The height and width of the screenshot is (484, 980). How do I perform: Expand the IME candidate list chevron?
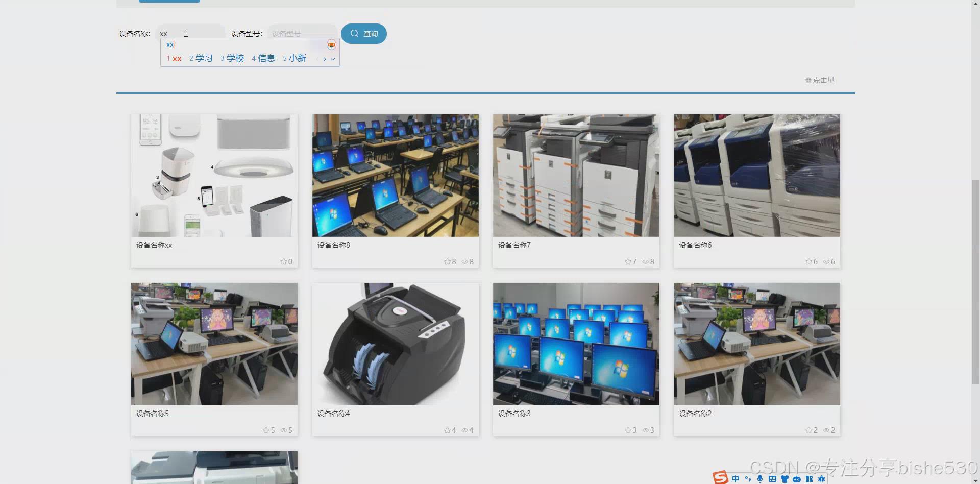click(333, 59)
